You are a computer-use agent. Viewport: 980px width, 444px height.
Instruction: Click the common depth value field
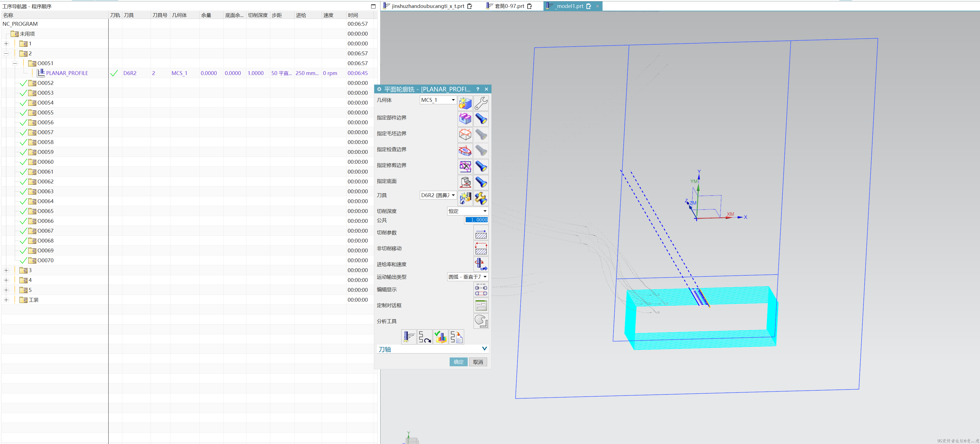pos(476,220)
